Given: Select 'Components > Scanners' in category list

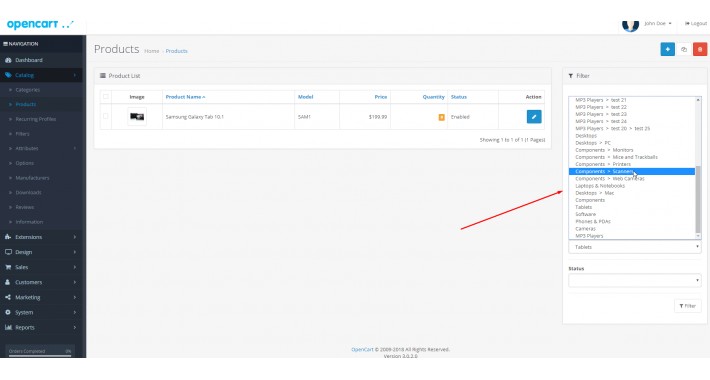Looking at the screenshot, I should tap(632, 171).
